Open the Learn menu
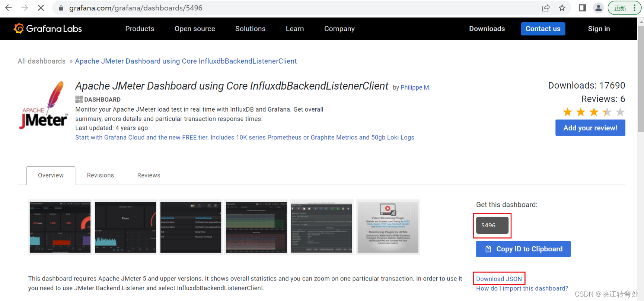Image resolution: width=644 pixels, height=301 pixels. click(x=295, y=29)
